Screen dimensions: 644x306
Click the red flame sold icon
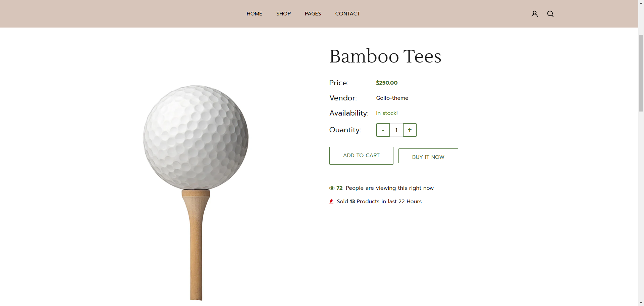pyautogui.click(x=331, y=202)
